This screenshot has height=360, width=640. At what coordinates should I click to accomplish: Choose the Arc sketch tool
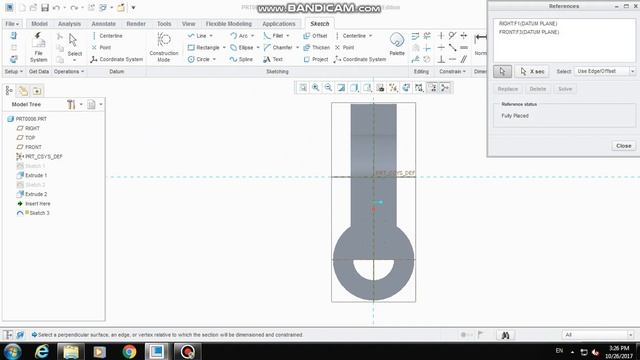pos(239,36)
